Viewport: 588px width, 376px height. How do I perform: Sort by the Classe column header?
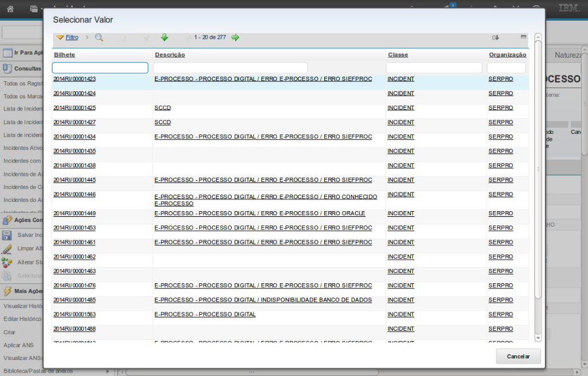(398, 55)
